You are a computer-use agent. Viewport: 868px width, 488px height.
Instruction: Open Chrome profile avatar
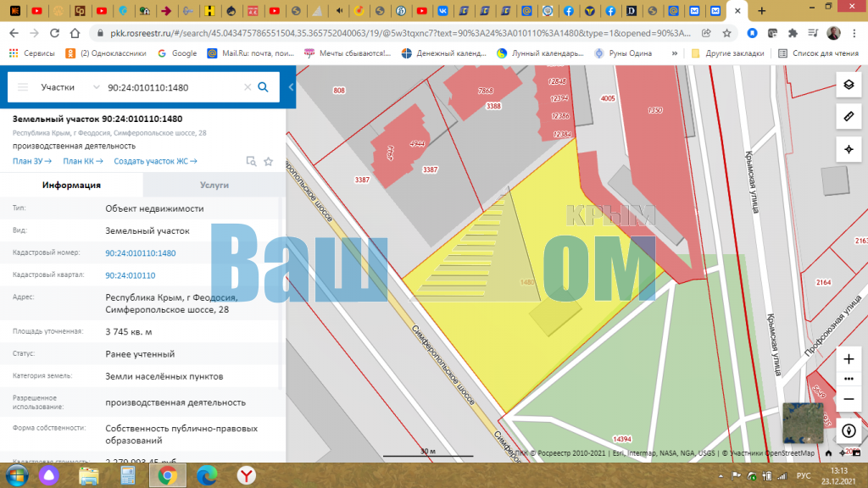(x=834, y=33)
